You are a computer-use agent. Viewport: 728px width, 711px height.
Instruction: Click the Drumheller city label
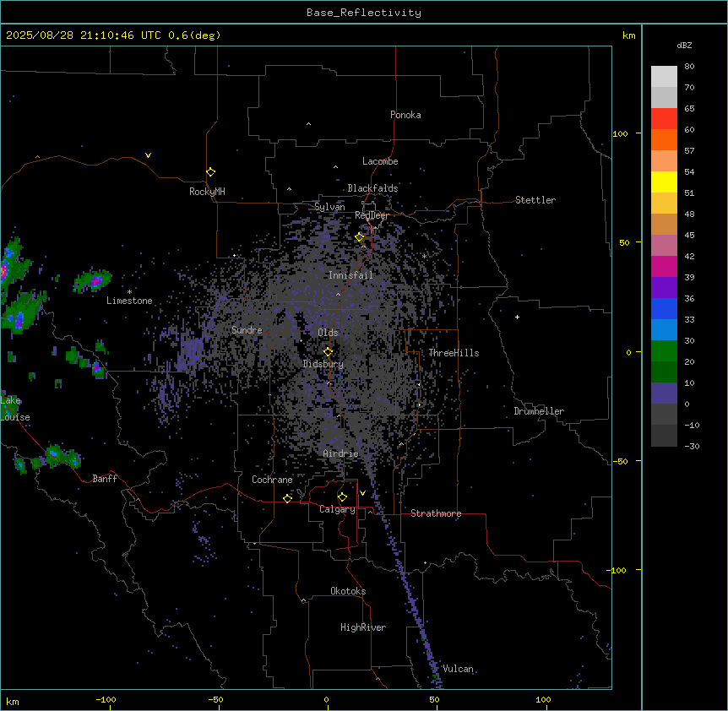(x=539, y=411)
